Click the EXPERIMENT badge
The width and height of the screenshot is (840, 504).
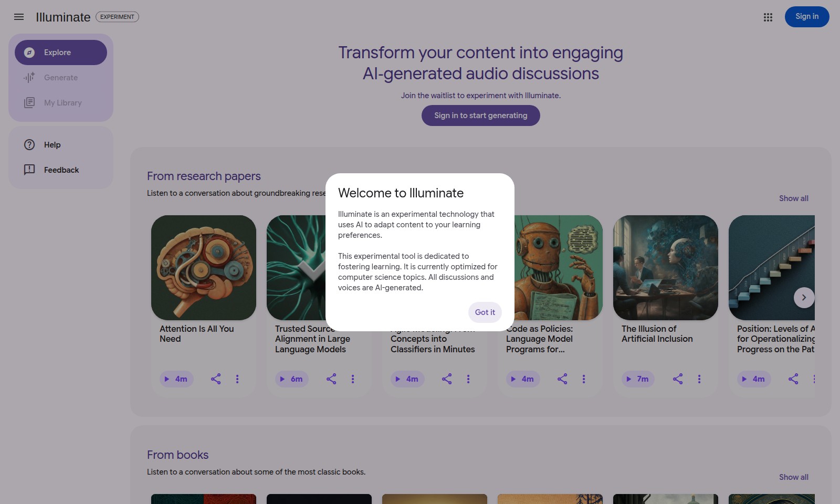[x=117, y=17]
